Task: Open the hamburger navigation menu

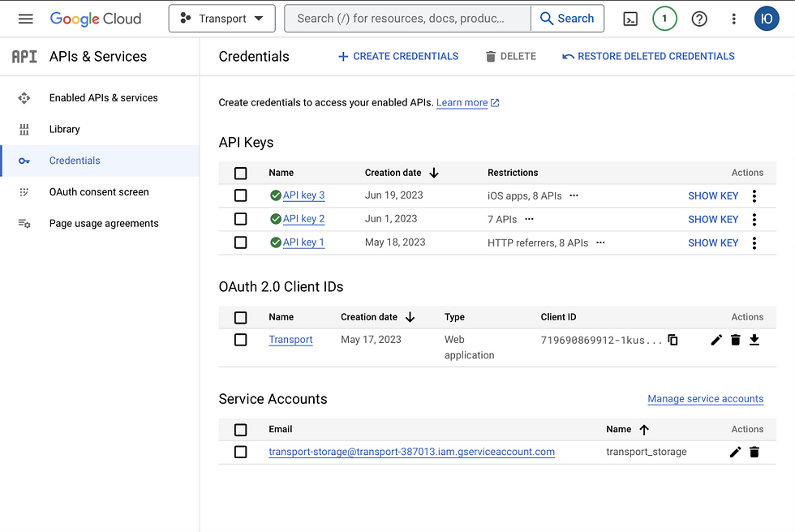Action: pos(25,19)
